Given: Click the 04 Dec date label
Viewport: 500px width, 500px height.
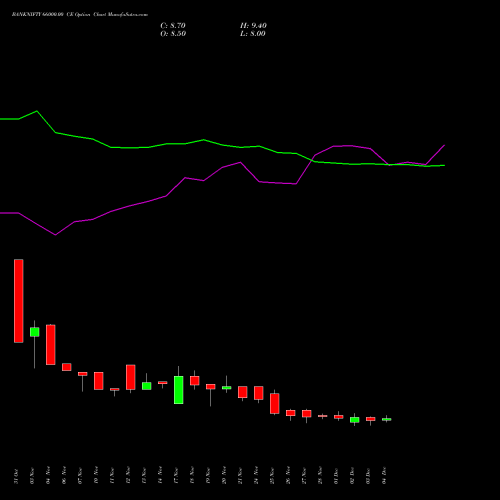Looking at the screenshot, I should point(384,476).
